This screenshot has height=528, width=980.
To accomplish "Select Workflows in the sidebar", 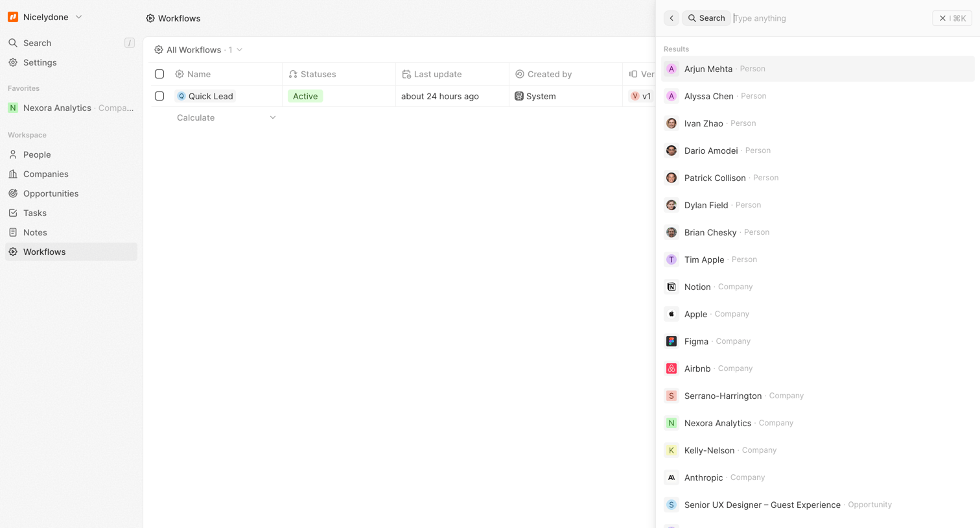I will pos(71,252).
